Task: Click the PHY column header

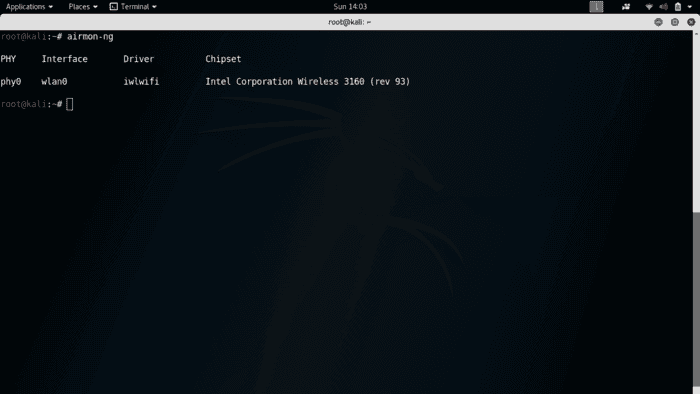Action: 8,59
